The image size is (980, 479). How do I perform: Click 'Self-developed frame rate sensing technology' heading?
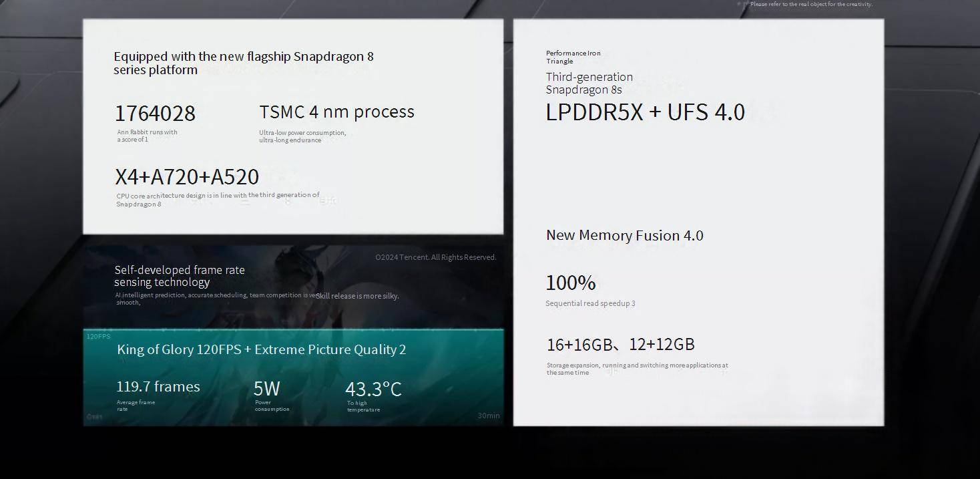(x=180, y=276)
